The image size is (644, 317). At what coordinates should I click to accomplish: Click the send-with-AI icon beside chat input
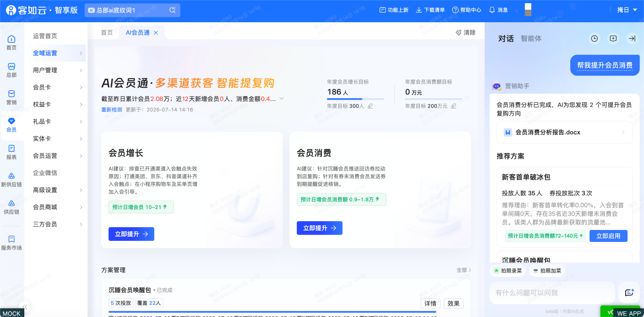629,292
